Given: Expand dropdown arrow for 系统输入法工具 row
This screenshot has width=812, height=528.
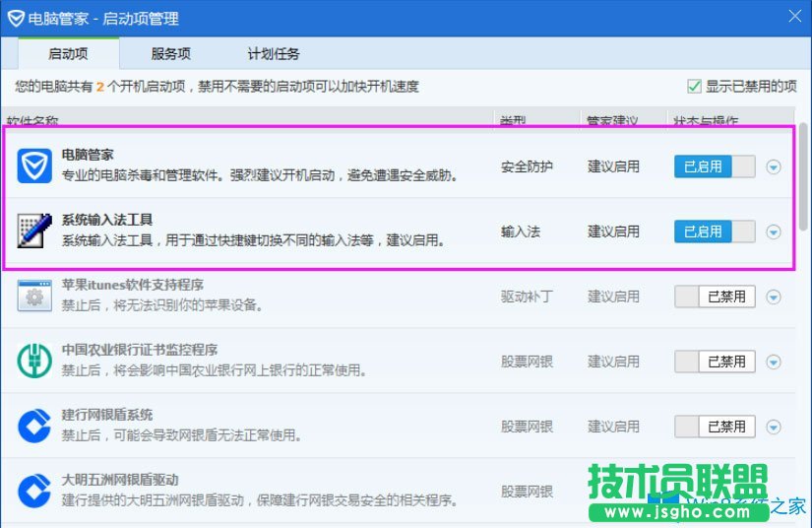Looking at the screenshot, I should tap(774, 231).
